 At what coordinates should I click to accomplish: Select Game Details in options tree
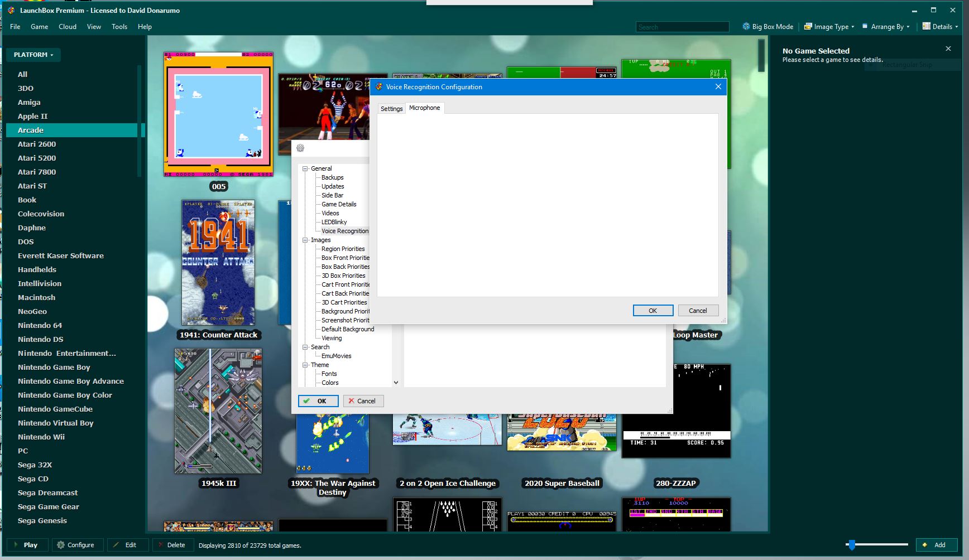pyautogui.click(x=339, y=204)
